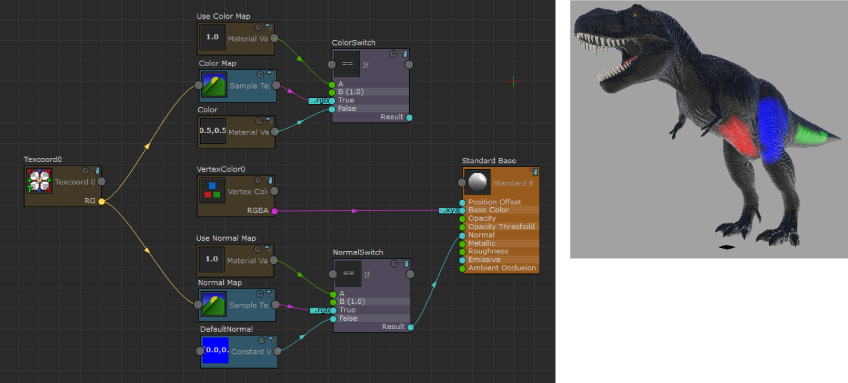
Task: Click the Use Normal Map 1.0 value box
Action: tap(212, 259)
